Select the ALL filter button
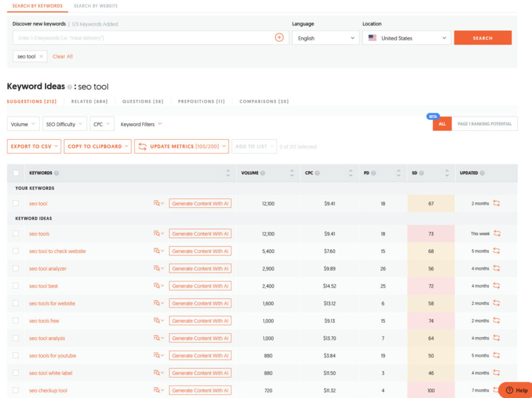 pos(442,124)
